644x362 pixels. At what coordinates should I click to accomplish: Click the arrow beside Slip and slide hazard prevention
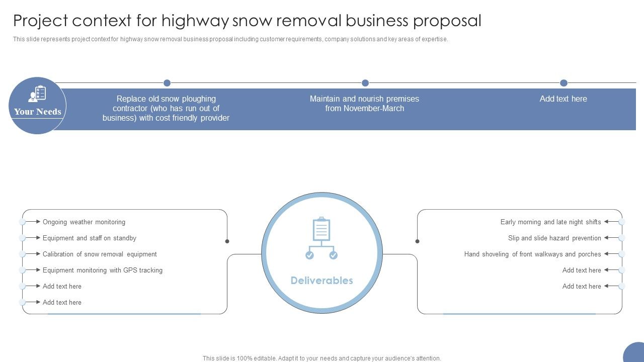pos(611,238)
